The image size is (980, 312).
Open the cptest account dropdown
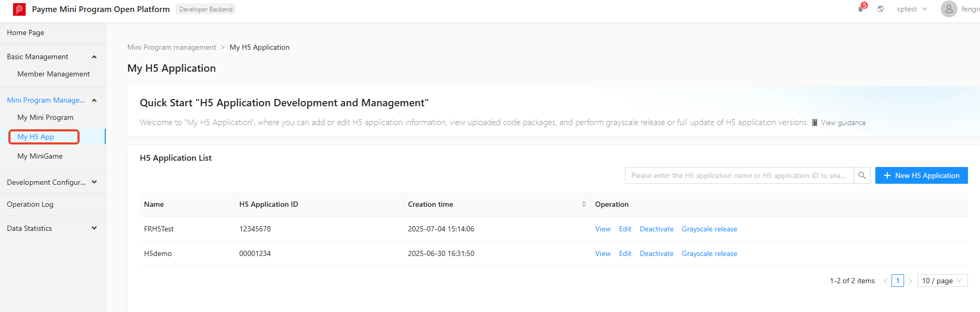point(912,9)
